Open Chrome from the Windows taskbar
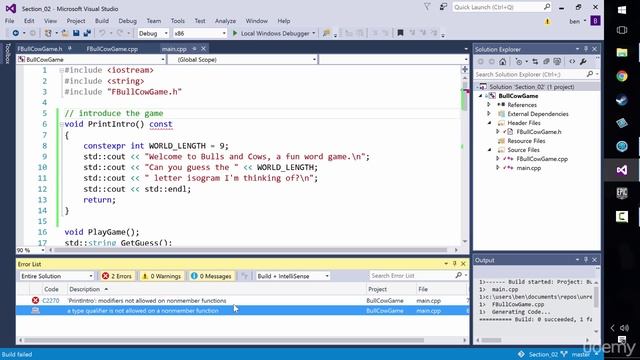This screenshot has width=640, height=360. [x=622, y=76]
